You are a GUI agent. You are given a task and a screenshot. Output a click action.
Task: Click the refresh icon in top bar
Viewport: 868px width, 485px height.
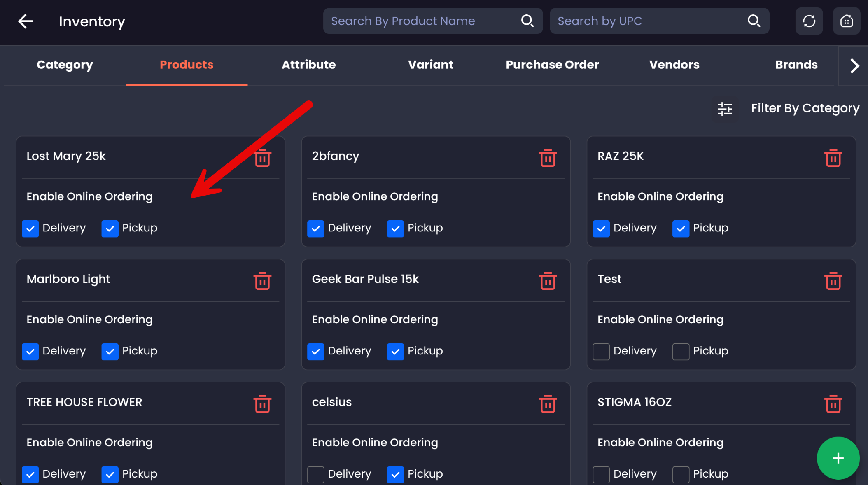809,21
